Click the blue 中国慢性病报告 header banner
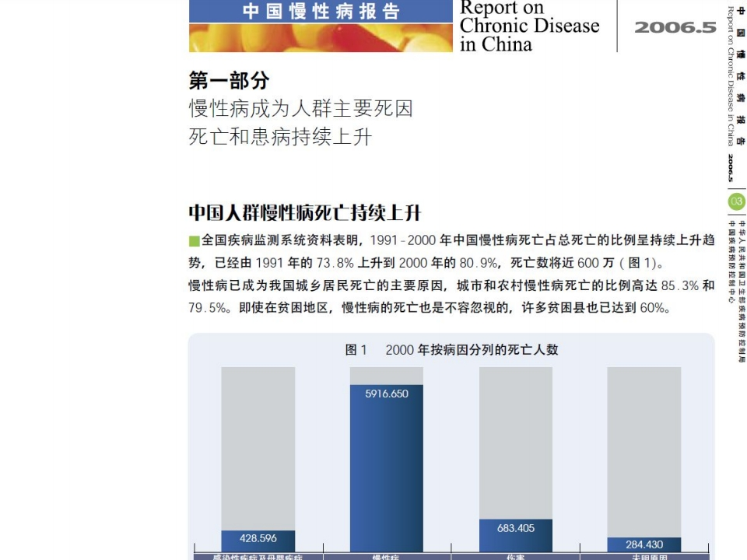This screenshot has height=560, width=747. pos(320,11)
